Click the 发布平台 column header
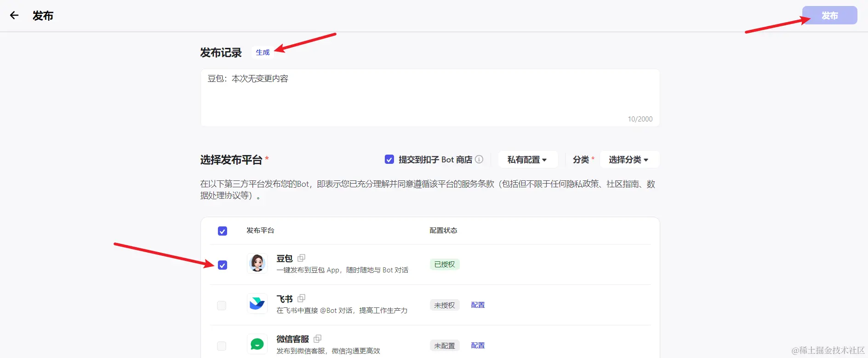This screenshot has height=358, width=868. [260, 231]
